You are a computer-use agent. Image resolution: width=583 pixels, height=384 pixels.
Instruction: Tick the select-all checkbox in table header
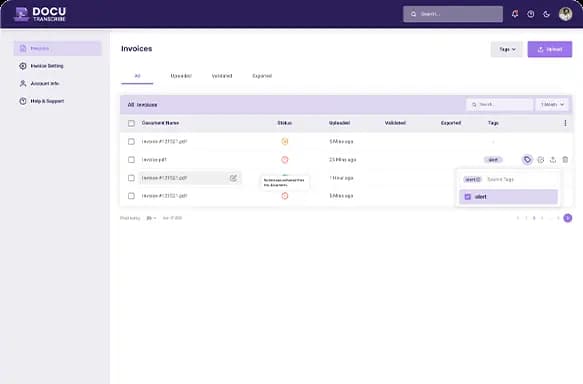(131, 123)
